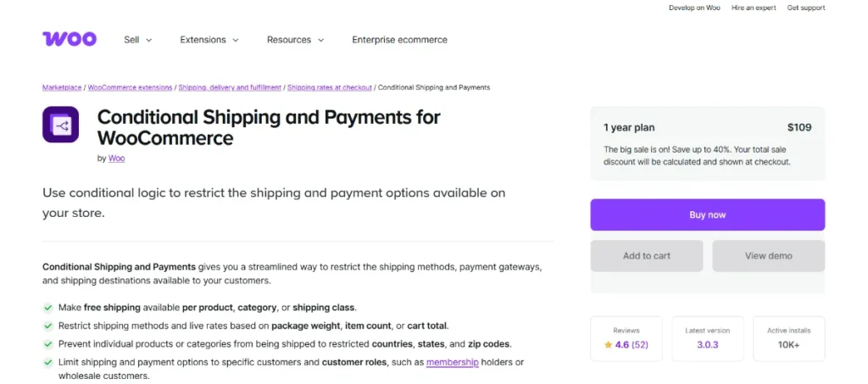868x384 pixels.
Task: Go to Enterprise ecommerce page
Action: (399, 40)
